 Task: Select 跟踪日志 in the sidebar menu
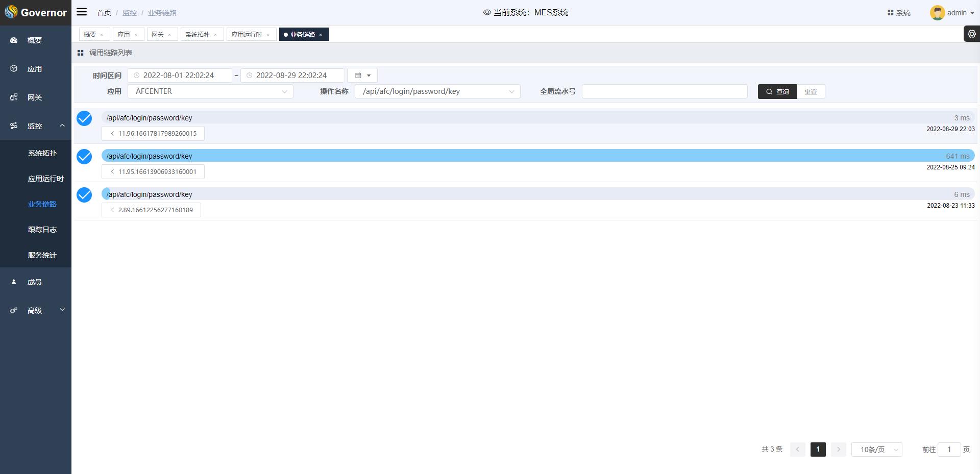[x=42, y=230]
